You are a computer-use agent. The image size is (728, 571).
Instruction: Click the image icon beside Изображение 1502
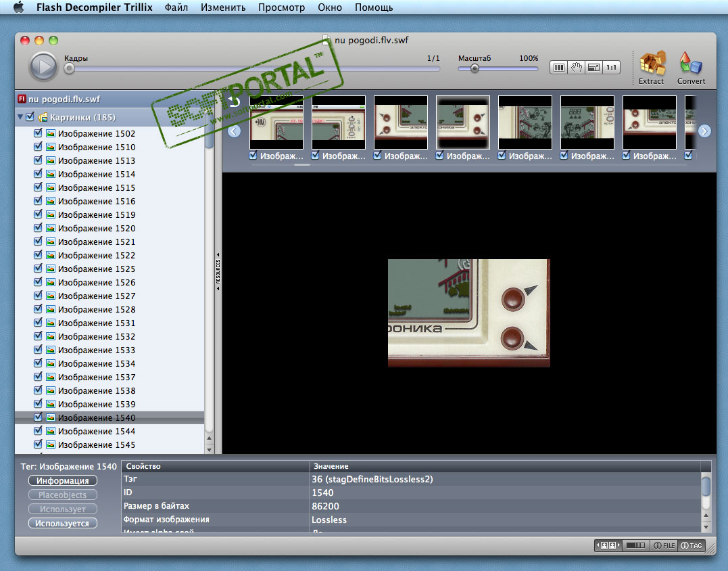click(51, 133)
